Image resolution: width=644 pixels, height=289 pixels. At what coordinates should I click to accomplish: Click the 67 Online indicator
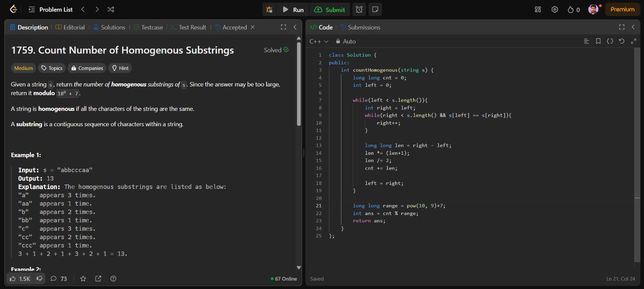tap(284, 279)
